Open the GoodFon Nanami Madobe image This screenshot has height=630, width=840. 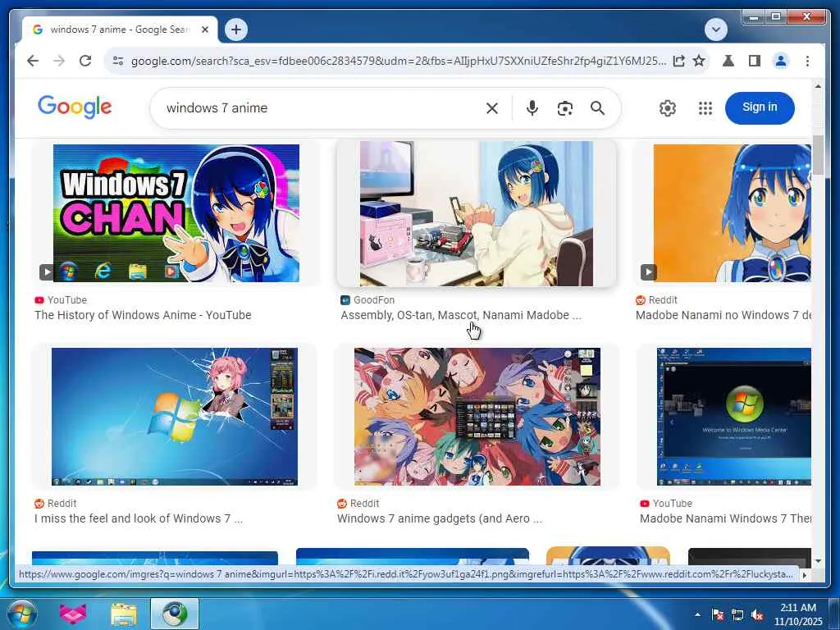[477, 213]
